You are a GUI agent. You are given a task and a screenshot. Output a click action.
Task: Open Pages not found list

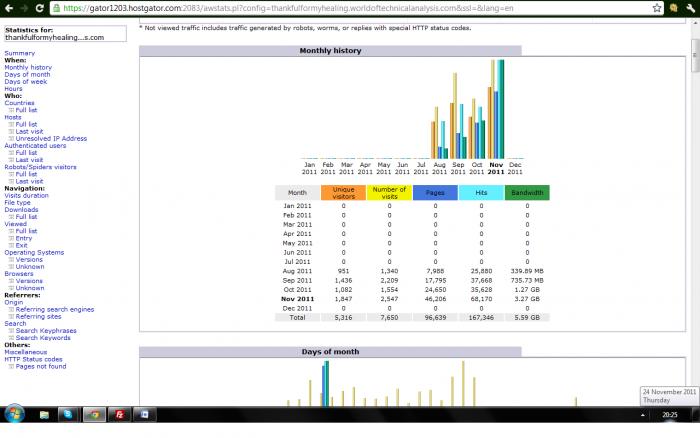coord(41,367)
